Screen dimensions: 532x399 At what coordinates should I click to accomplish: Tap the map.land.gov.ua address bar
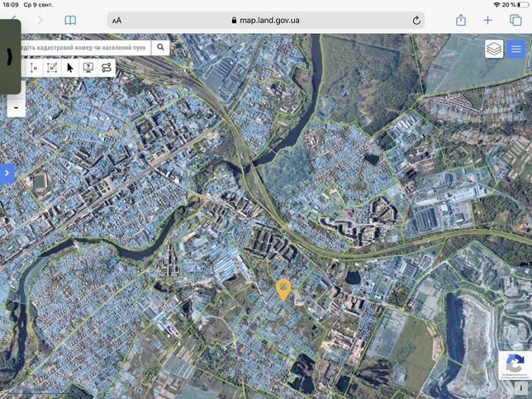pos(266,21)
